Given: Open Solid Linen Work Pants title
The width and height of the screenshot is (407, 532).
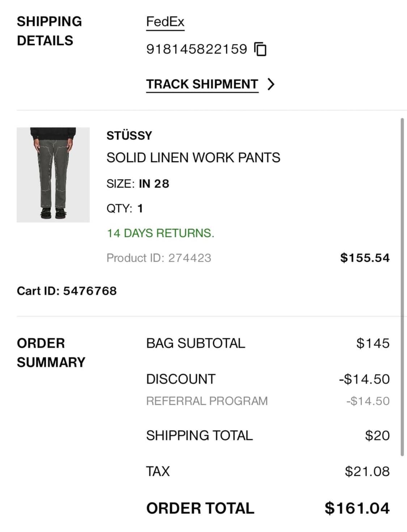Looking at the screenshot, I should (193, 158).
